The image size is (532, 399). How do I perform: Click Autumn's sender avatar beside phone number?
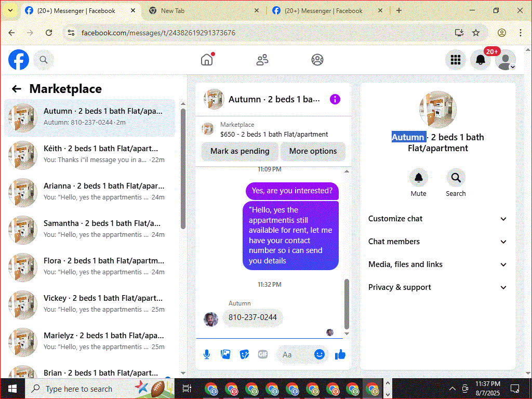pos(211,320)
